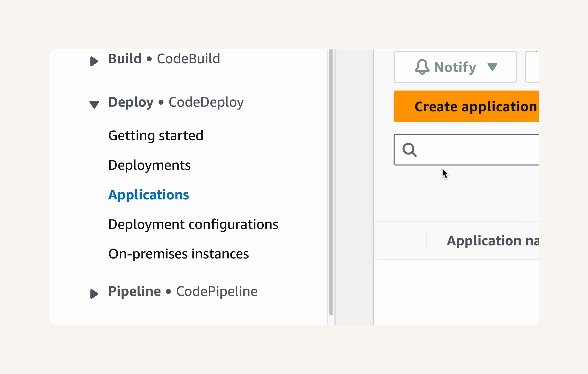
Task: Open the Notify dropdown button
Action: [x=455, y=67]
